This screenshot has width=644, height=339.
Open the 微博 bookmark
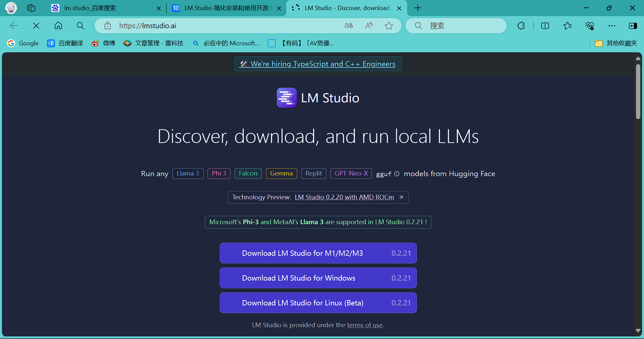(103, 43)
